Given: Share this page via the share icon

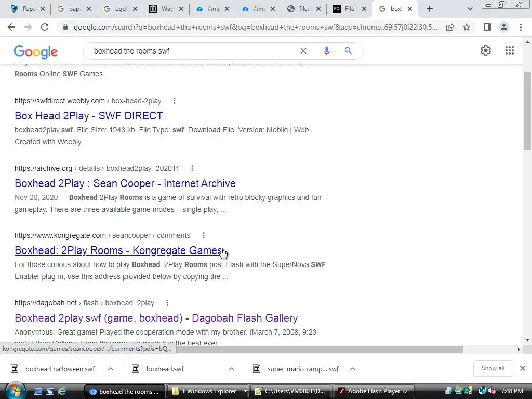Looking at the screenshot, I should [x=450, y=27].
